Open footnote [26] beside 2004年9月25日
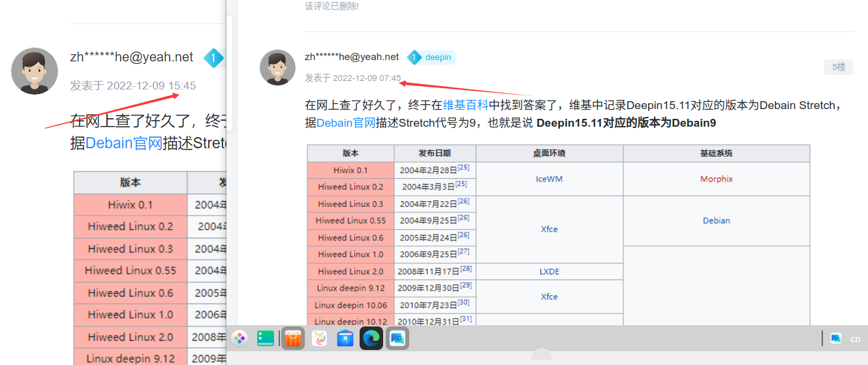This screenshot has width=868, height=365. pos(463,218)
